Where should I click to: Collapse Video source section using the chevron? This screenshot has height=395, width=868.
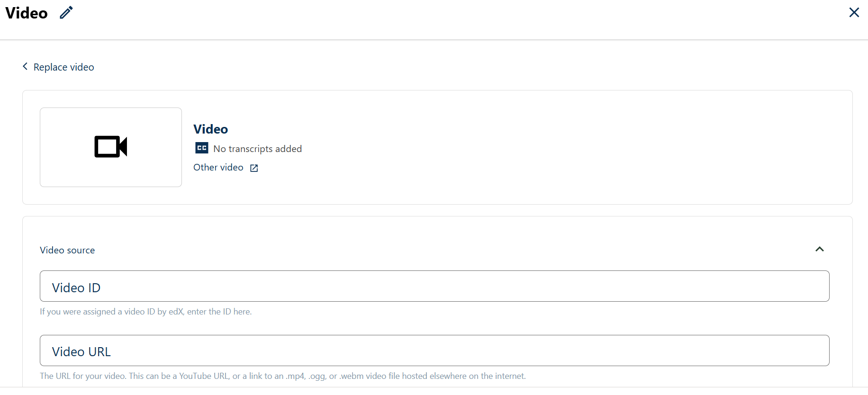(x=820, y=249)
